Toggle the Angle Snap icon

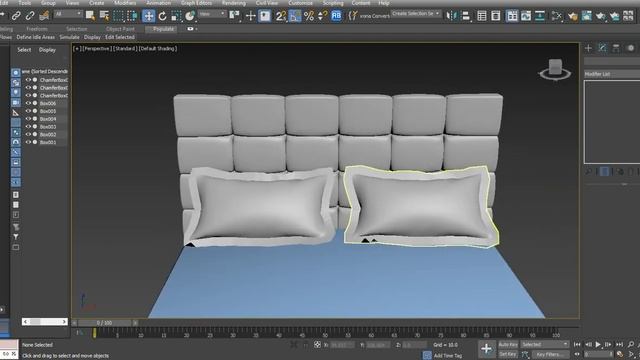click(295, 16)
